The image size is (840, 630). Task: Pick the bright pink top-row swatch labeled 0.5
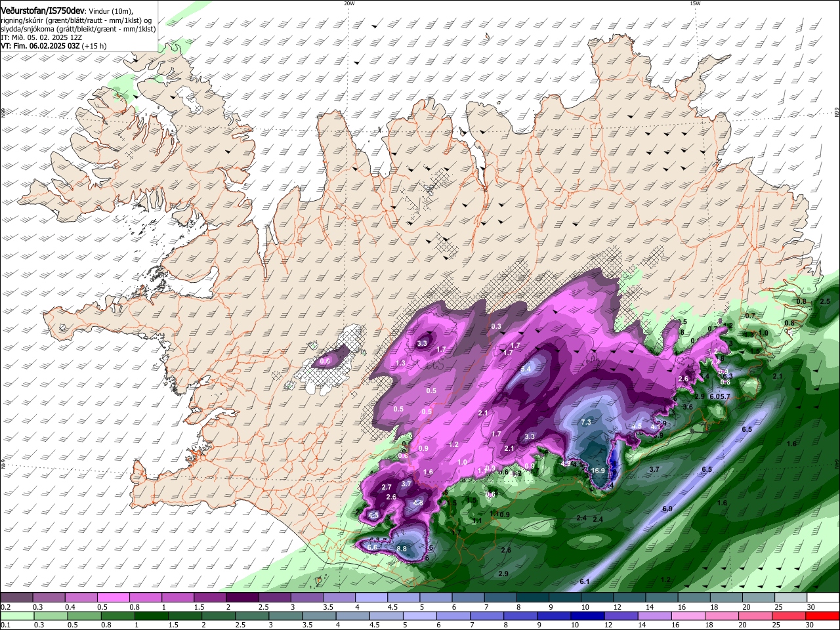pyautogui.click(x=113, y=598)
